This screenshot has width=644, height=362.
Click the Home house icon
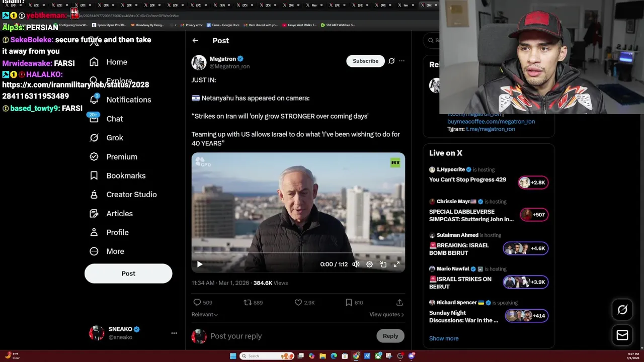pyautogui.click(x=94, y=62)
